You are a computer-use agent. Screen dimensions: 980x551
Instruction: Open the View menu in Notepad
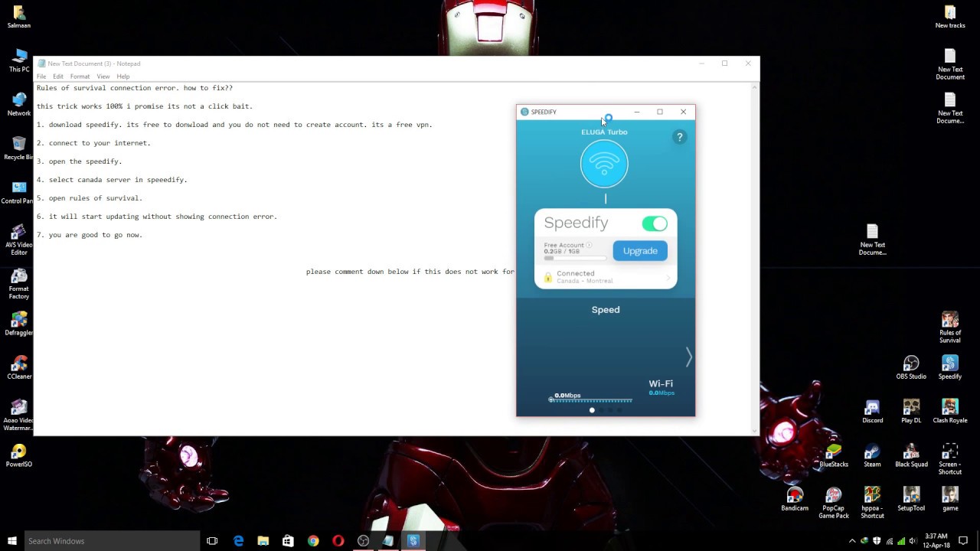click(103, 77)
